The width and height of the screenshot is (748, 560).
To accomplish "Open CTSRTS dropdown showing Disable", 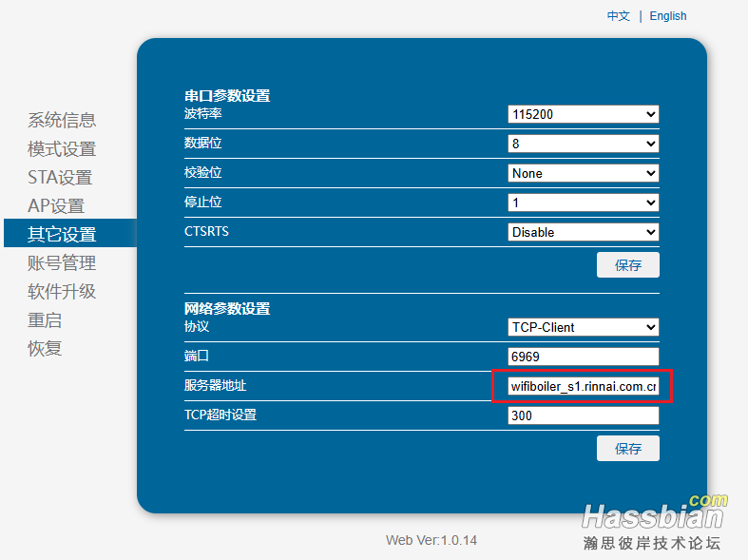I will (584, 232).
